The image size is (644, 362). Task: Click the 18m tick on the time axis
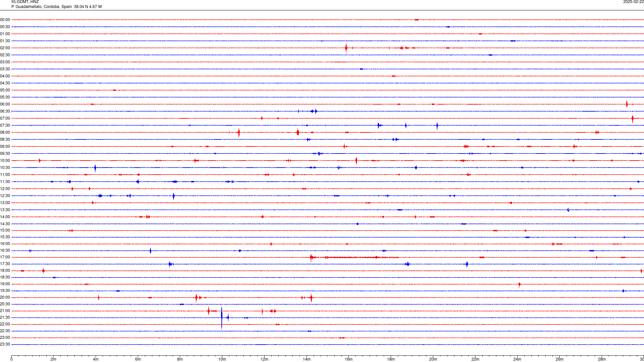[x=391, y=359]
